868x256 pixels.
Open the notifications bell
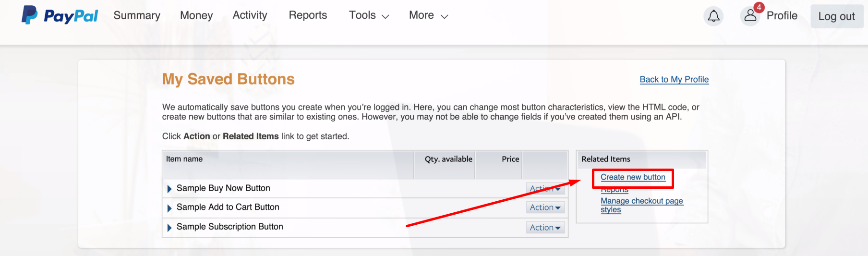[713, 16]
